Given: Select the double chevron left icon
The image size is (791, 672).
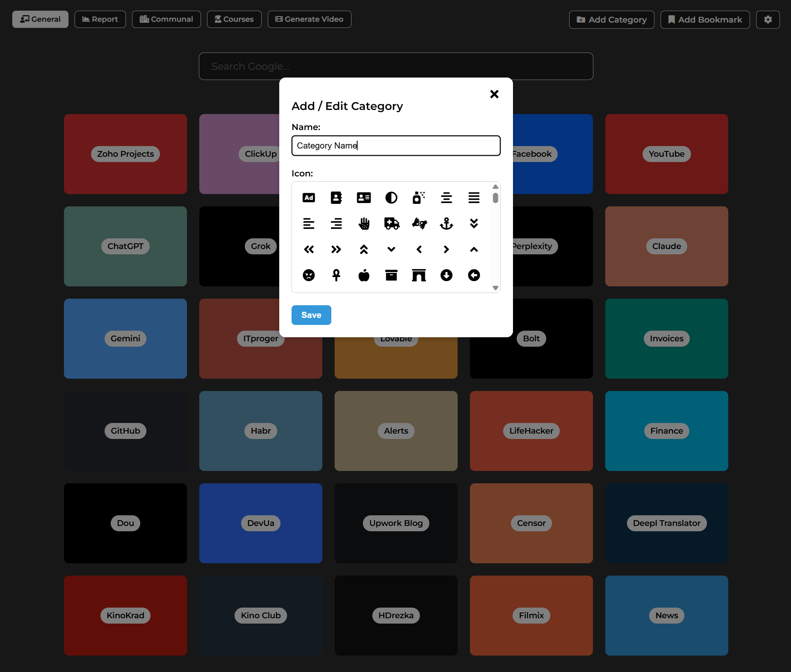Looking at the screenshot, I should click(309, 249).
